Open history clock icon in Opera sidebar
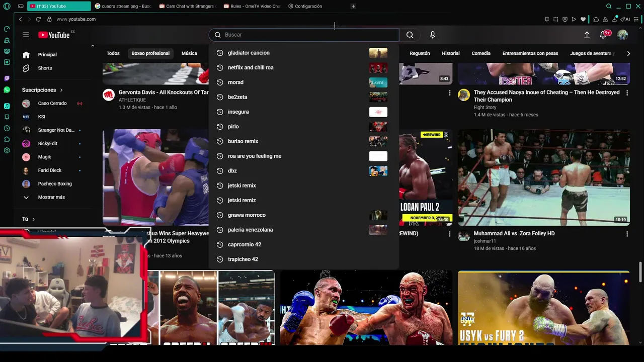644x362 pixels. coord(7,128)
